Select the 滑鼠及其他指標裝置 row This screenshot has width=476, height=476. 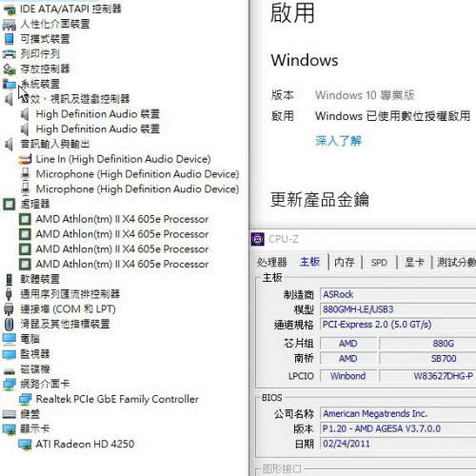65,324
